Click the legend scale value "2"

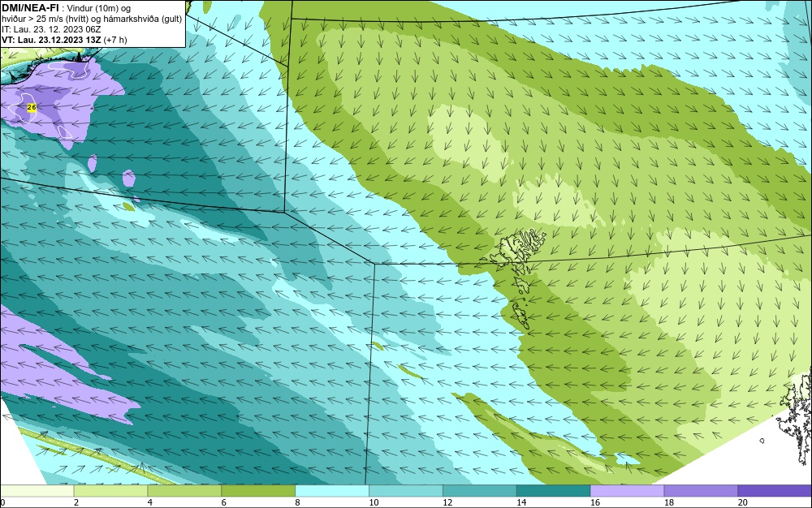pos(76,502)
